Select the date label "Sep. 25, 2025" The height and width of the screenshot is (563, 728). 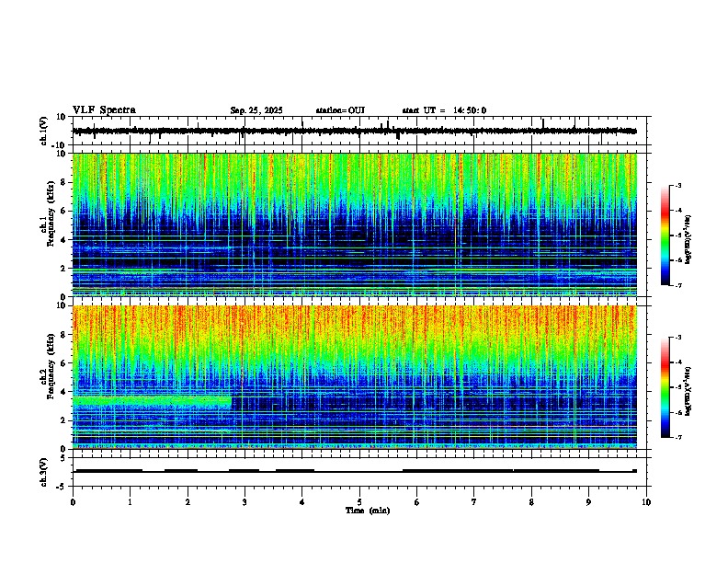(256, 110)
